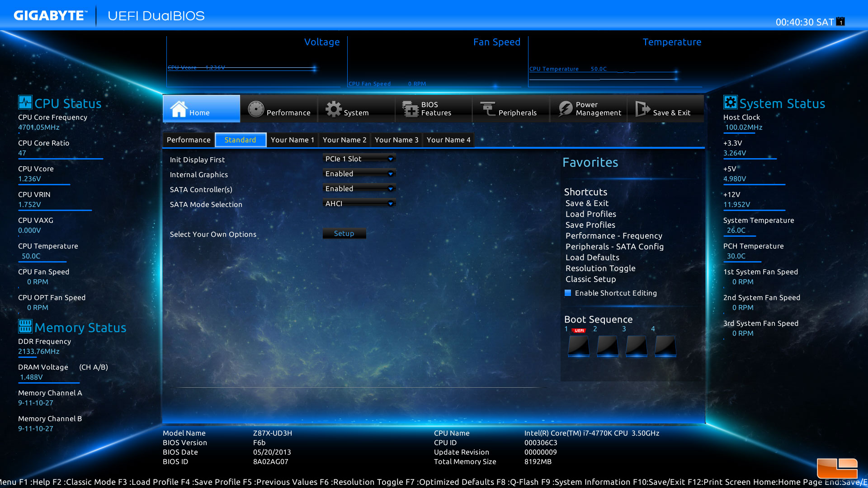Click the Memory Status RAM icon
Screen dimensions: 868x488
coord(25,326)
